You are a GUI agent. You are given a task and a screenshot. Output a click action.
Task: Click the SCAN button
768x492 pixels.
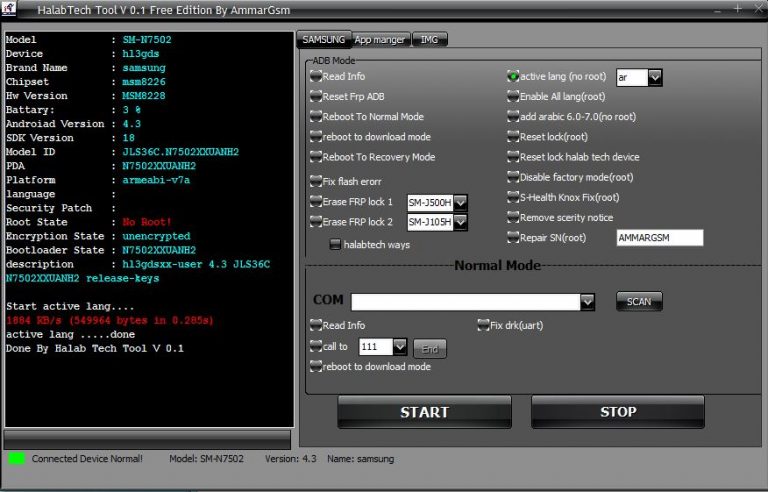pyautogui.click(x=639, y=302)
